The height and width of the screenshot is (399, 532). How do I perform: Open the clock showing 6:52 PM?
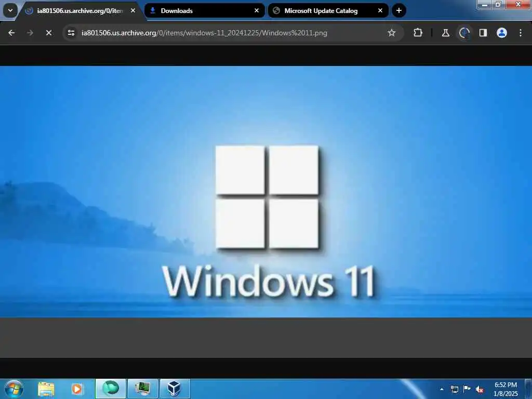[x=506, y=389]
